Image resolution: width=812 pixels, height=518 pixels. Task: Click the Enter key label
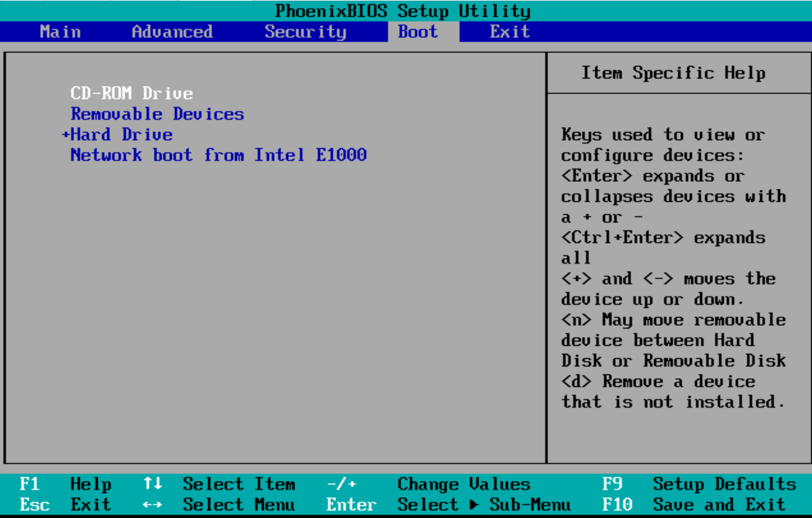click(x=351, y=505)
